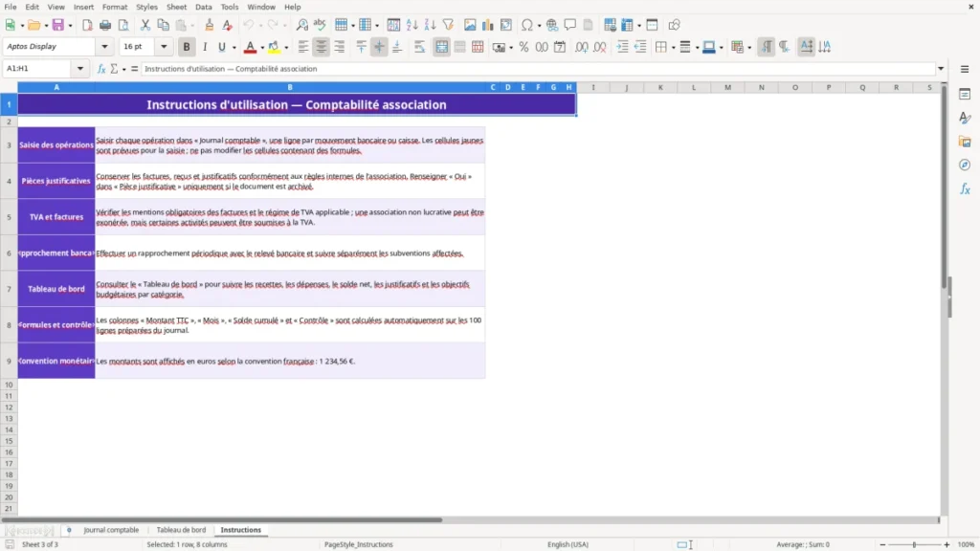This screenshot has height=551, width=980.
Task: Toggle Align Right
Action: click(x=340, y=47)
